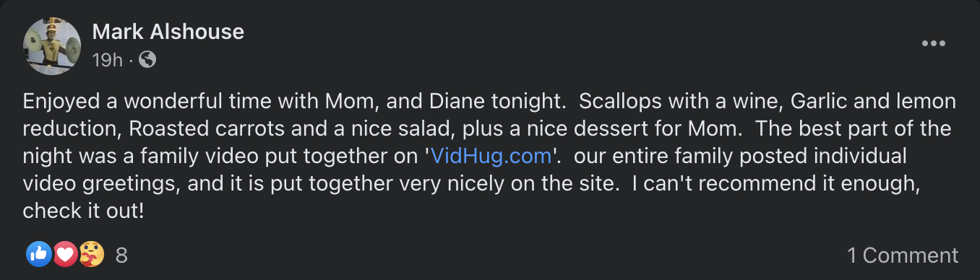Click the globe Public privacy icon

[x=147, y=61]
